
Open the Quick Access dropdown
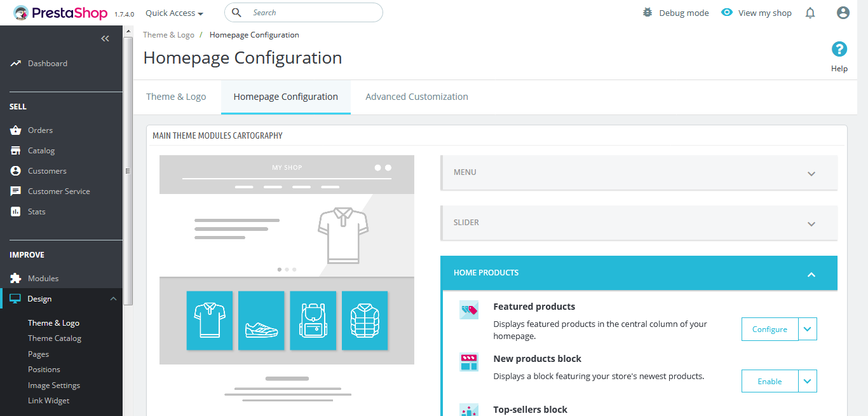click(x=174, y=13)
